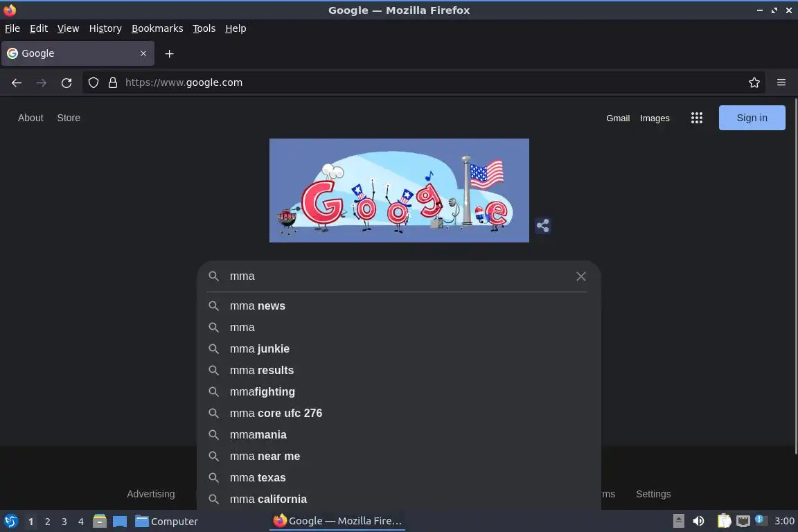Open the Advertising footer link
Viewport: 798px width, 532px height.
[150, 494]
